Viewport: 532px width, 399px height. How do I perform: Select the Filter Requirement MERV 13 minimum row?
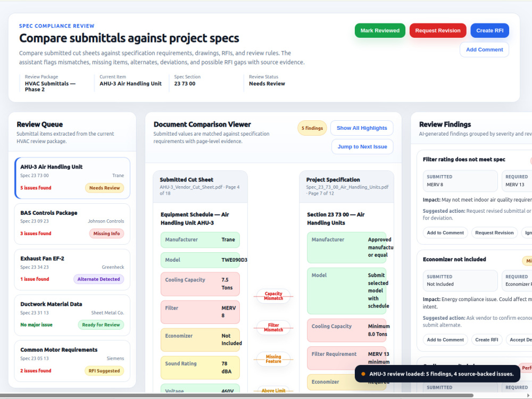347,358
